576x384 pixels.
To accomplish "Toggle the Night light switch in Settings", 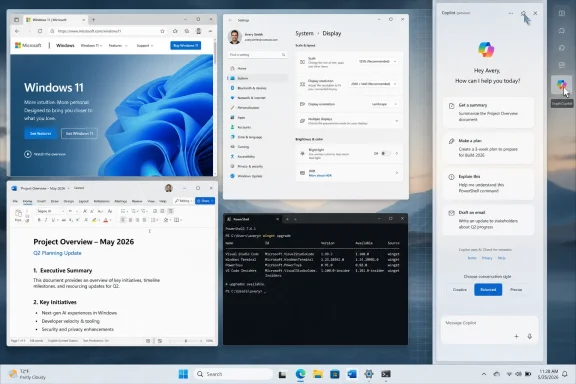I will [x=385, y=154].
